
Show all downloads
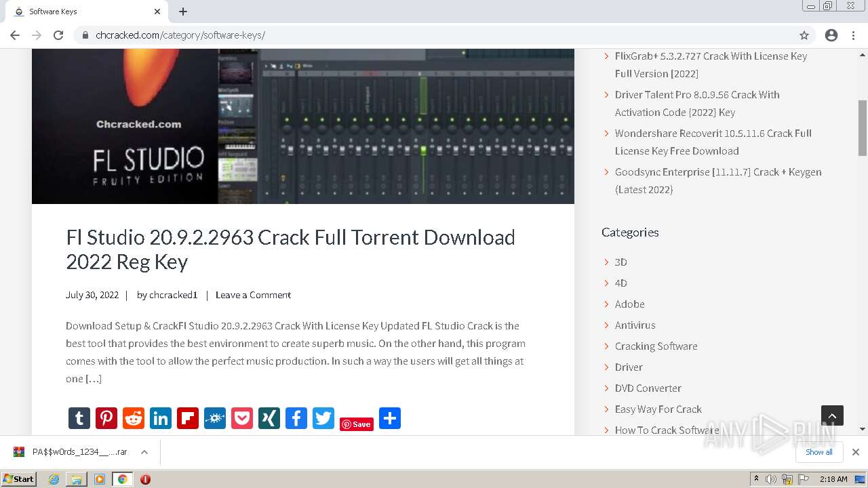coord(819,452)
